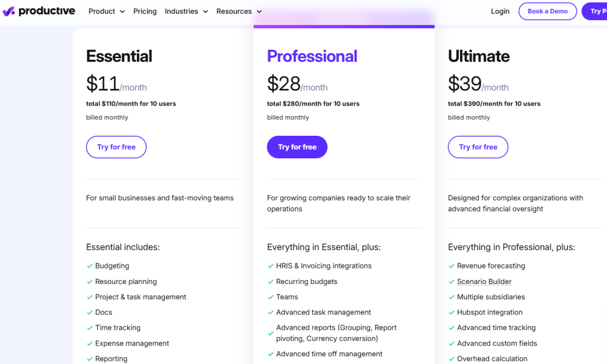Select the Professional plan heading

[x=312, y=56]
